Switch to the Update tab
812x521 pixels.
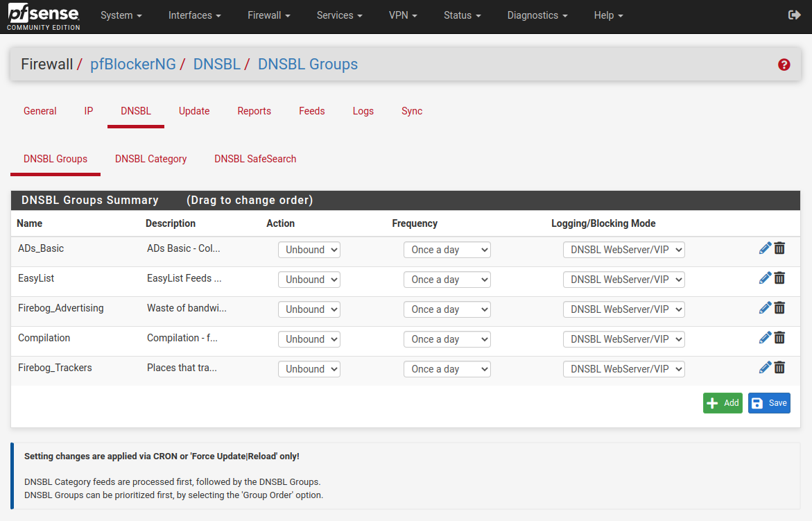194,112
